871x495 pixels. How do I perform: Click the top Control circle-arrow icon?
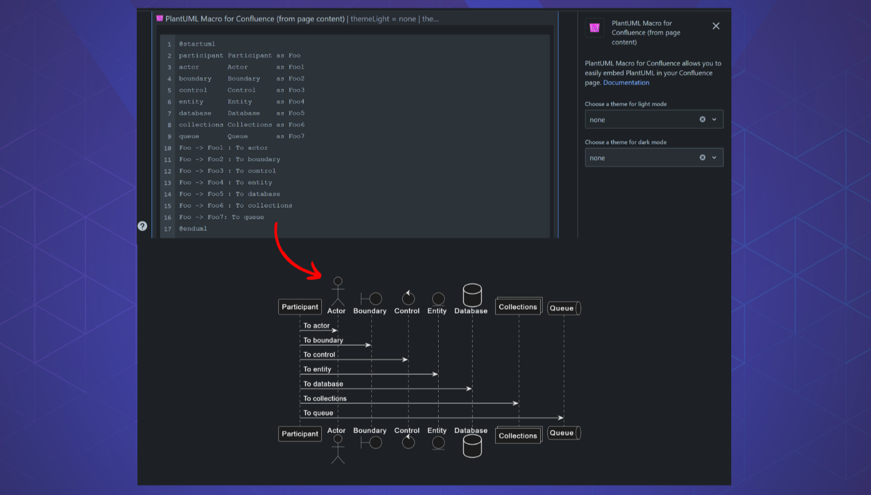tap(407, 297)
